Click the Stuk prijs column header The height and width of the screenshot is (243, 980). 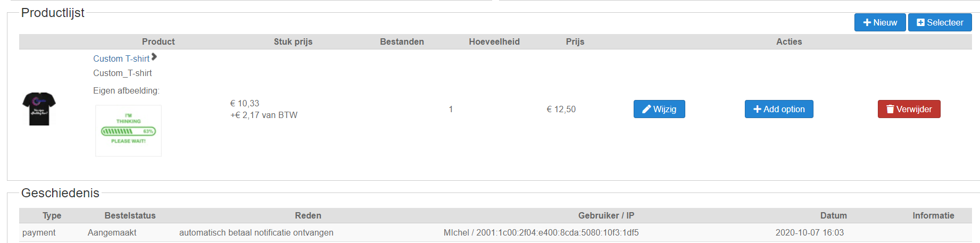click(x=293, y=41)
